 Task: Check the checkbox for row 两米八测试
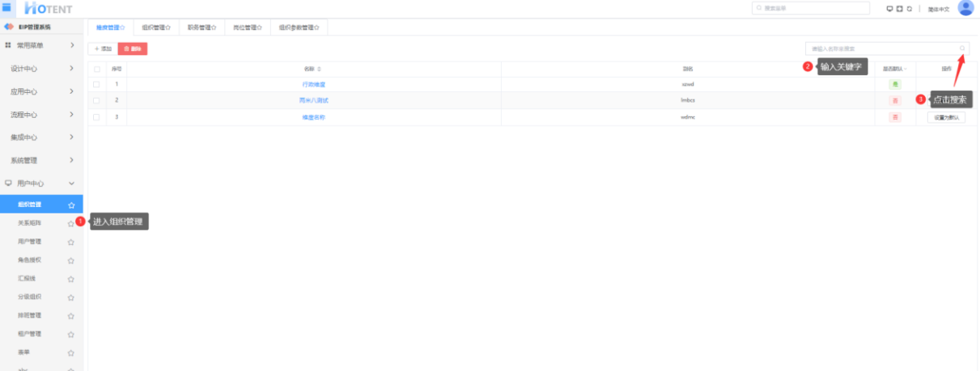[96, 100]
